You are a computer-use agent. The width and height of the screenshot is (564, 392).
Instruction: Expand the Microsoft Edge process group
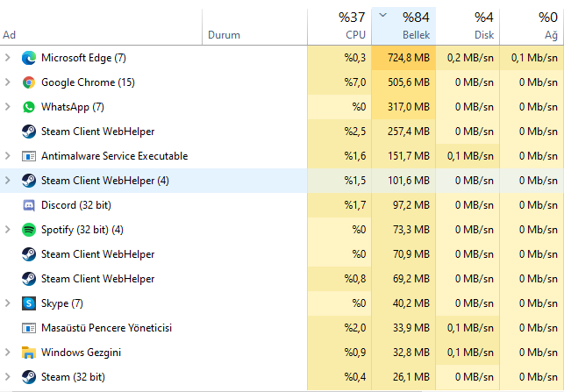point(8,58)
